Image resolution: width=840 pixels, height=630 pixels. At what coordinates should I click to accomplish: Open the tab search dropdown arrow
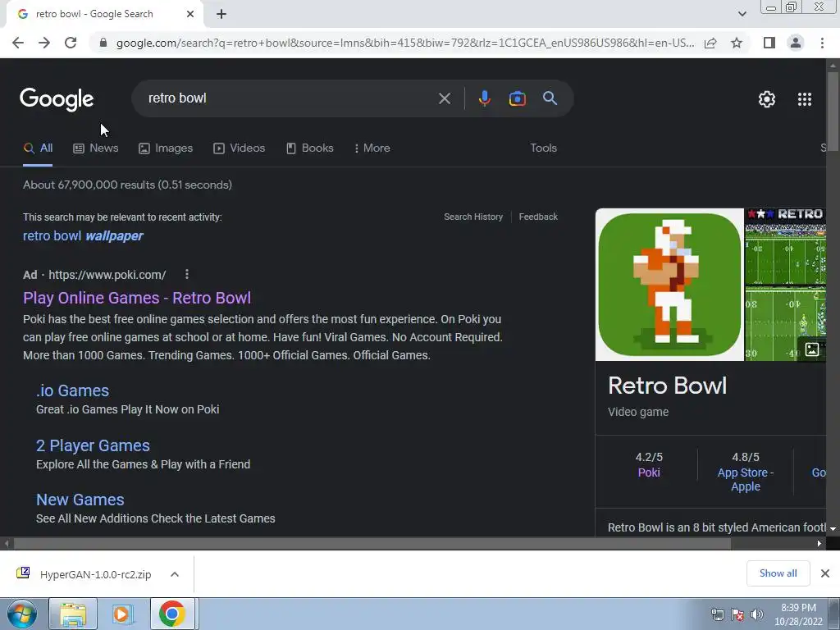tap(742, 15)
